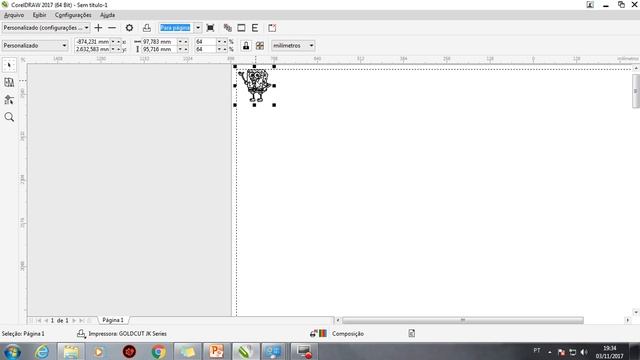Click the volume speaker tray icon
This screenshot has width=640, height=360.
click(x=584, y=352)
